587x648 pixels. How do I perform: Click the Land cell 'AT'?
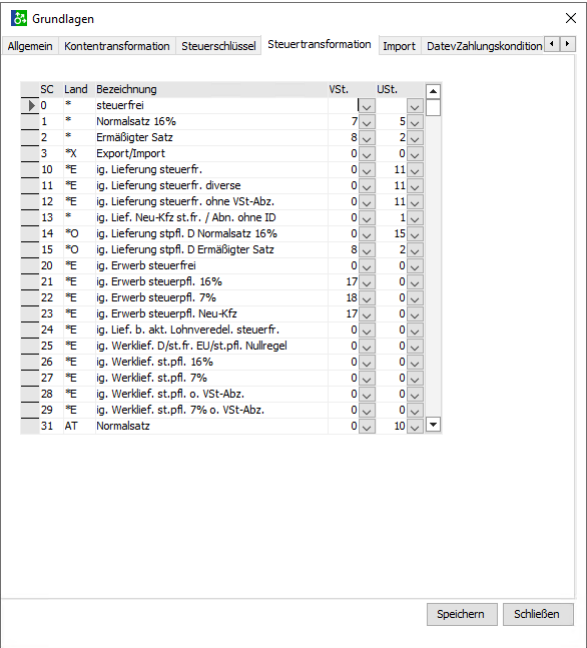[x=79, y=426]
